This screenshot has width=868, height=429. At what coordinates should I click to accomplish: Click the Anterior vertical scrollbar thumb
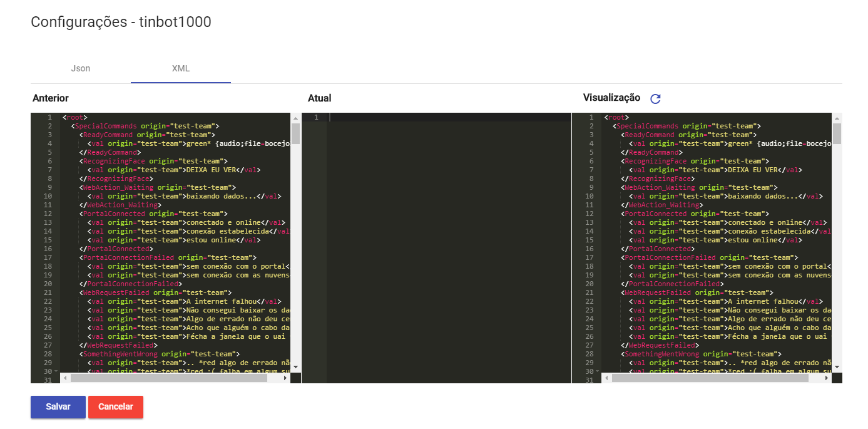pos(295,133)
